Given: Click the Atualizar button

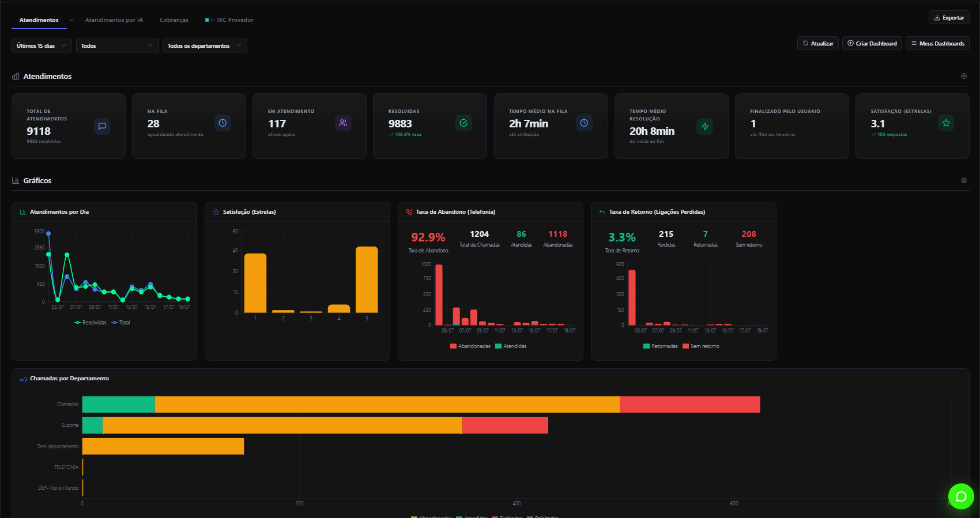Looking at the screenshot, I should [818, 43].
